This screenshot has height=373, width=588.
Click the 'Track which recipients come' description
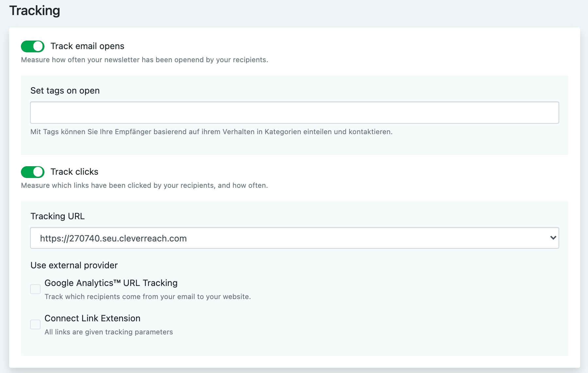147,297
